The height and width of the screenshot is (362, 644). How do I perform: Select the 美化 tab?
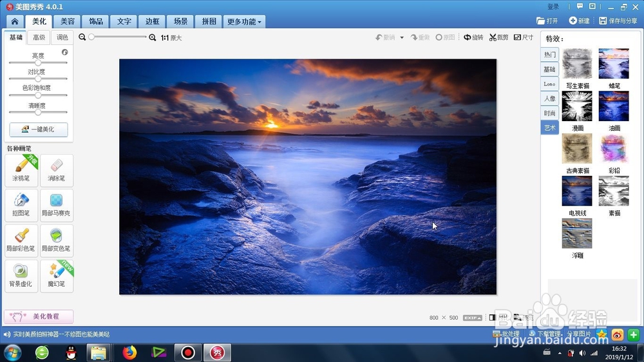[x=39, y=21]
